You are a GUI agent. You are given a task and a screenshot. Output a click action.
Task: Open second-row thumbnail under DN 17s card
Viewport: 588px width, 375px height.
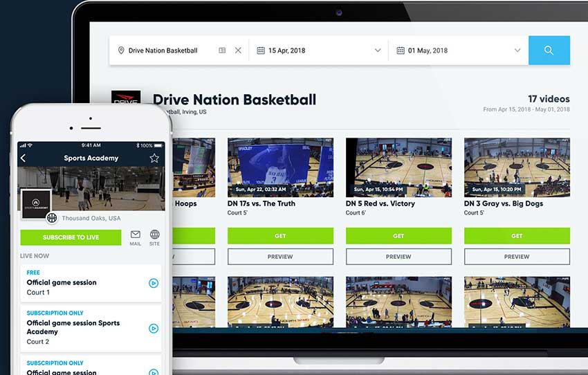280,302
